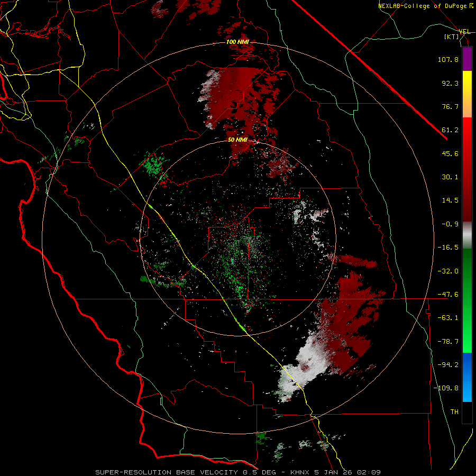The width and height of the screenshot is (476, 476).
Task: Click the 100 NMI range ring label
Action: coord(237,42)
